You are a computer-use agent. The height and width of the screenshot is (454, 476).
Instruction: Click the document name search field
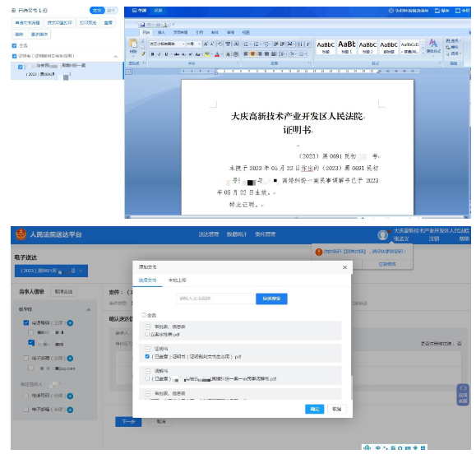tap(216, 299)
